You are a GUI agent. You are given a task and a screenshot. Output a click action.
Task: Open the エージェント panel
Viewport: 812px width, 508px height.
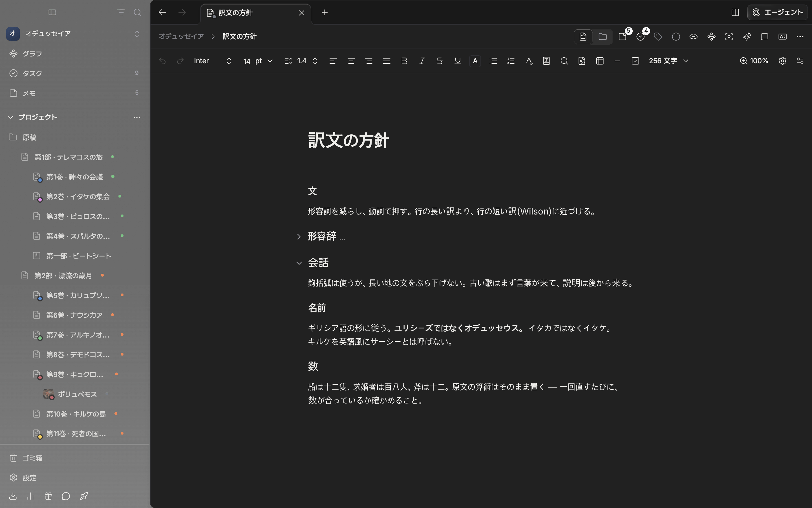pos(777,12)
